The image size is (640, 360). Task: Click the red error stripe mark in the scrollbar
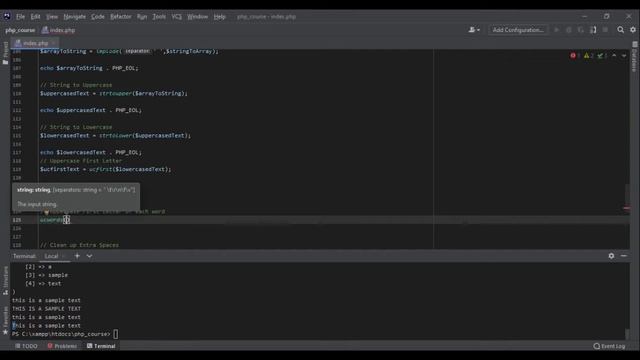click(627, 208)
